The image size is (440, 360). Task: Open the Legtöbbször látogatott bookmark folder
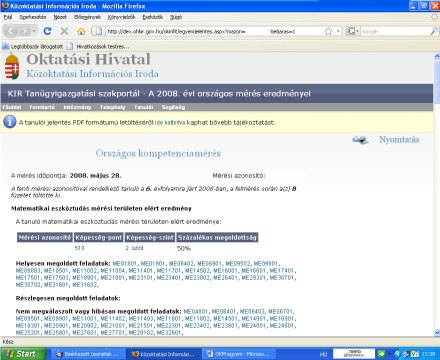click(32, 46)
